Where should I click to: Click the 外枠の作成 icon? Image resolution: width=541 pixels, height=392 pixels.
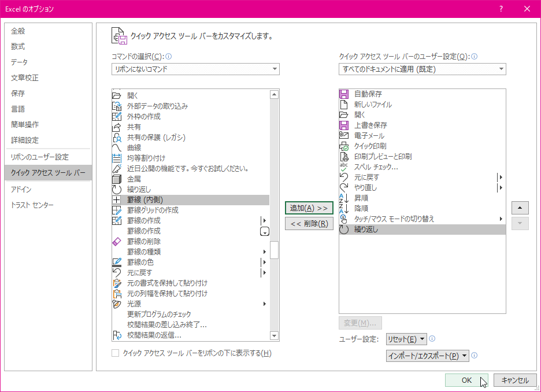(117, 116)
